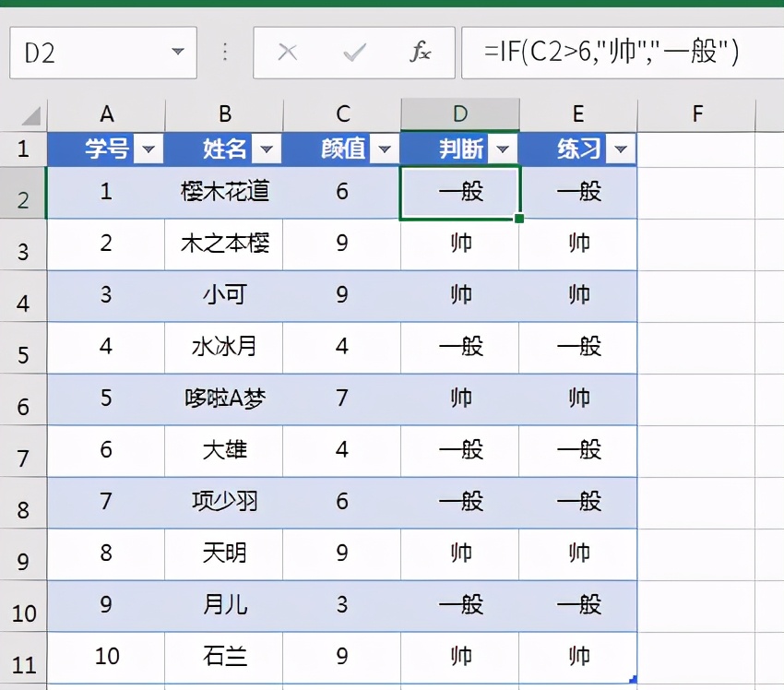Select column C header
The image size is (784, 690).
click(342, 114)
